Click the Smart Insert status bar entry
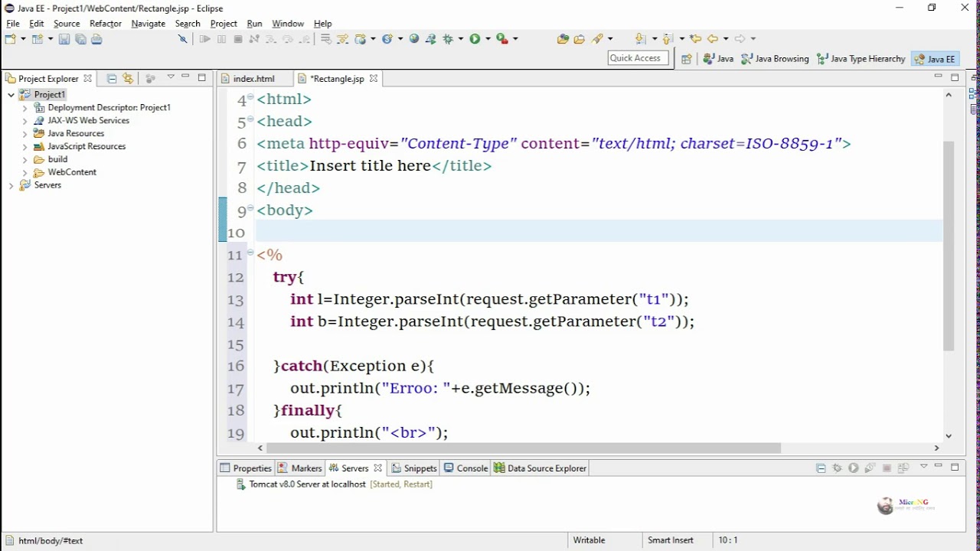The width and height of the screenshot is (980, 551). (x=671, y=540)
